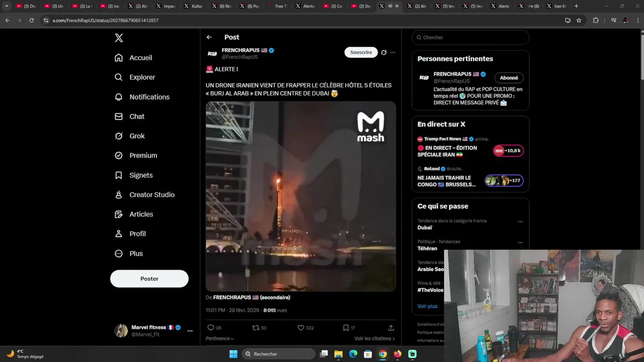Click the Chercher search field
This screenshot has height=362, width=644.
(470, 38)
